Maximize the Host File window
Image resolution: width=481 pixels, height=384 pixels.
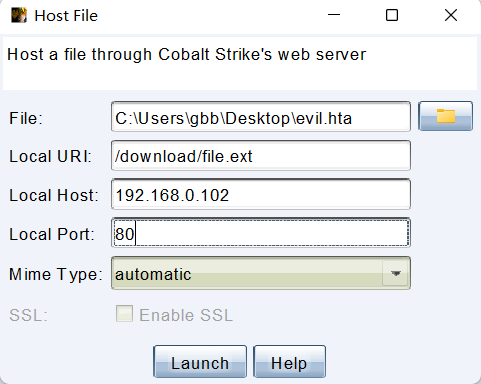click(x=392, y=15)
